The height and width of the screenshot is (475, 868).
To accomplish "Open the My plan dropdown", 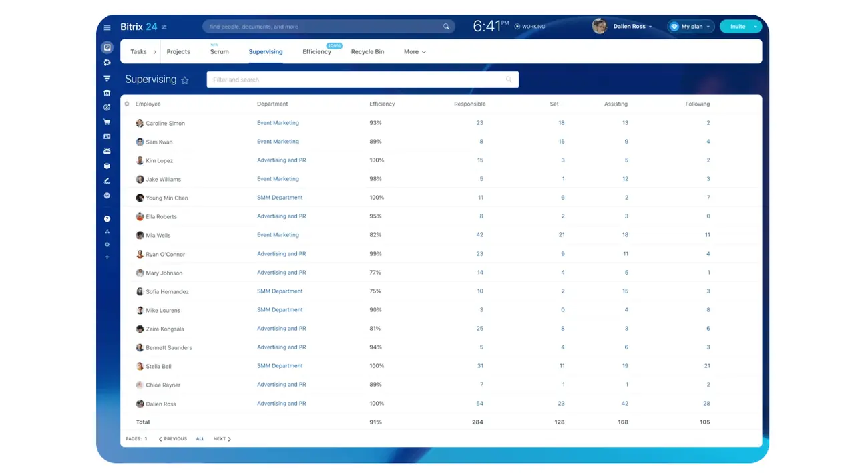I will 690,26.
